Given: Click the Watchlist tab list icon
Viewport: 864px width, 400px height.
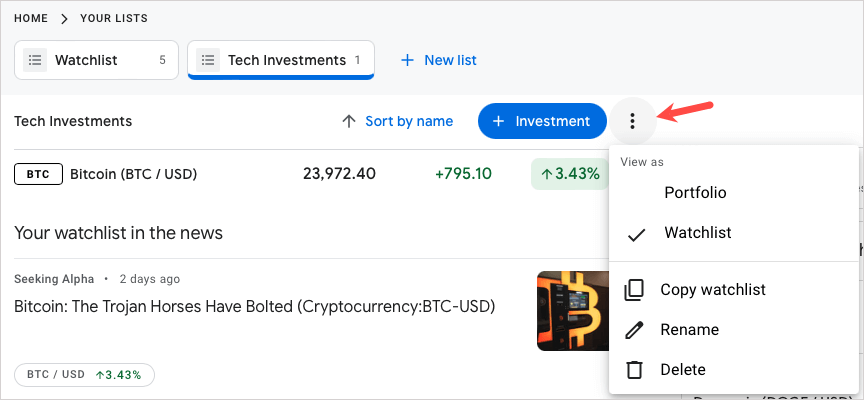Looking at the screenshot, I should tap(35, 60).
